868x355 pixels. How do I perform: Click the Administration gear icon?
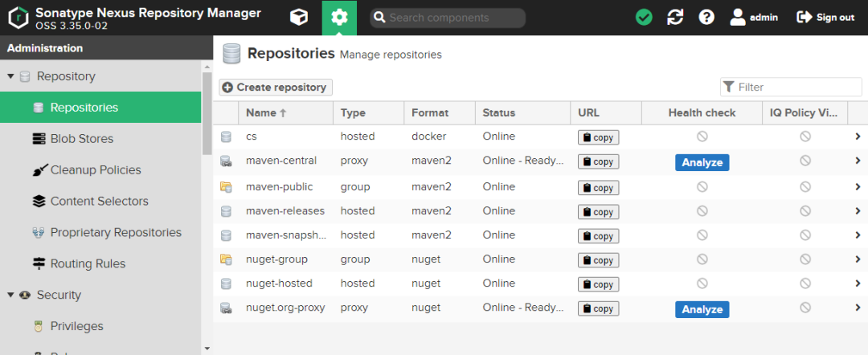[339, 18]
